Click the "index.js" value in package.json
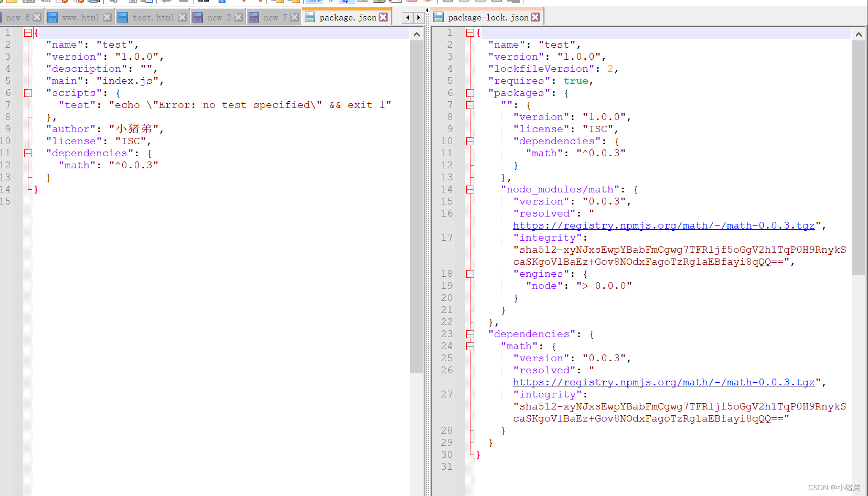Viewport: 868px width, 496px height. pyautogui.click(x=127, y=81)
